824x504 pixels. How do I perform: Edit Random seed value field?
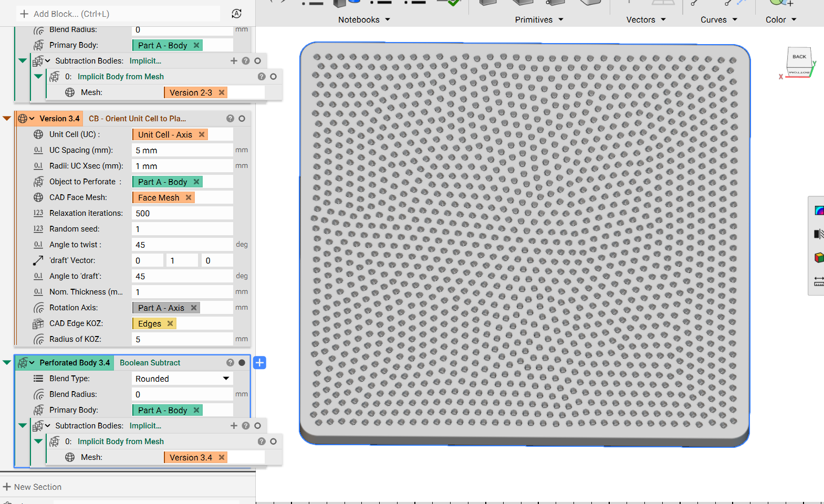182,229
